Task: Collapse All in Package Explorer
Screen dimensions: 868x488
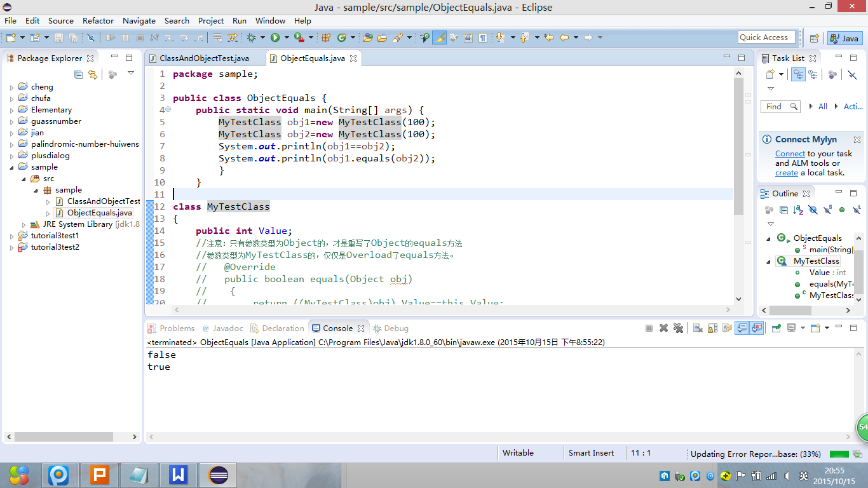Action: (x=79, y=74)
